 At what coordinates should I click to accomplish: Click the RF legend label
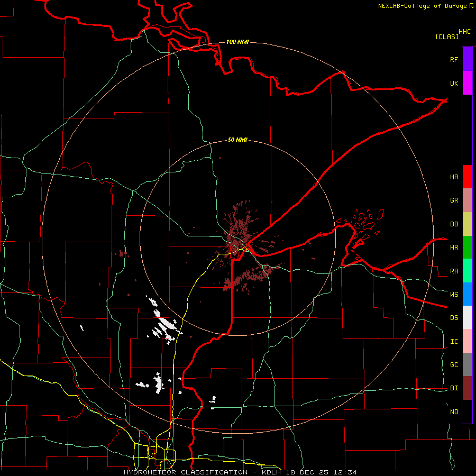tap(454, 59)
